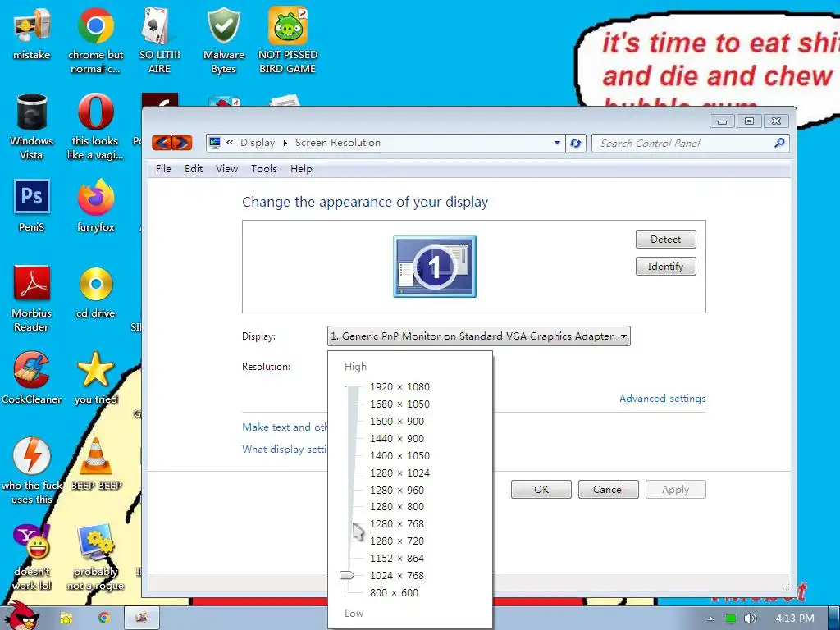Select 1280 × 1024 resolution
Screen dimensions: 840x630
click(399, 472)
